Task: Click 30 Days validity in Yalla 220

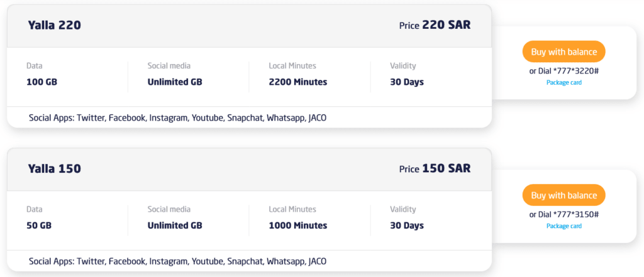Action: (x=406, y=82)
